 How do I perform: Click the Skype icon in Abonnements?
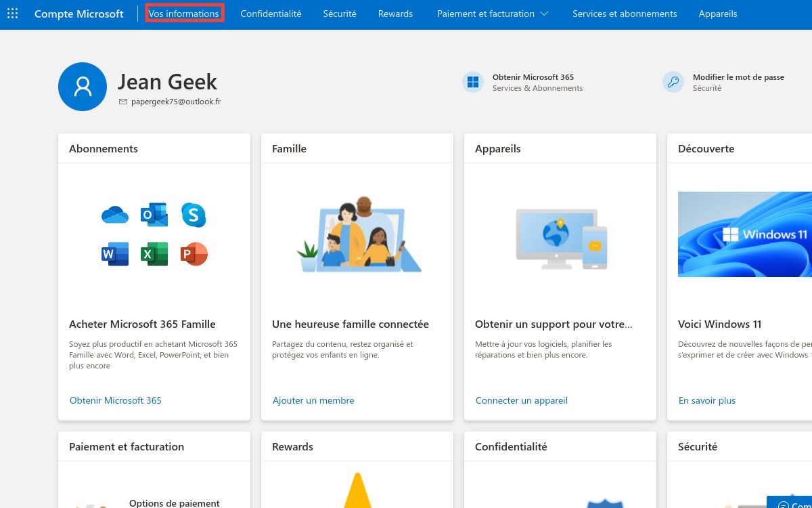194,215
